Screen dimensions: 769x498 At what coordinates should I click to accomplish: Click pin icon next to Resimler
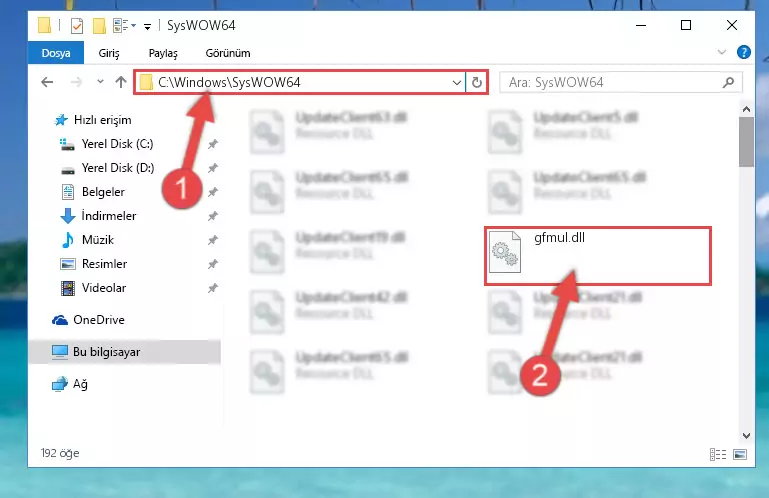click(x=212, y=264)
